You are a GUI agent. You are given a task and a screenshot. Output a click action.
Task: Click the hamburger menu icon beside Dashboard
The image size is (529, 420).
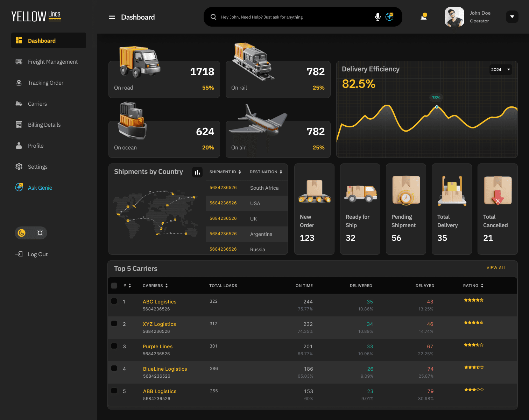coord(112,17)
